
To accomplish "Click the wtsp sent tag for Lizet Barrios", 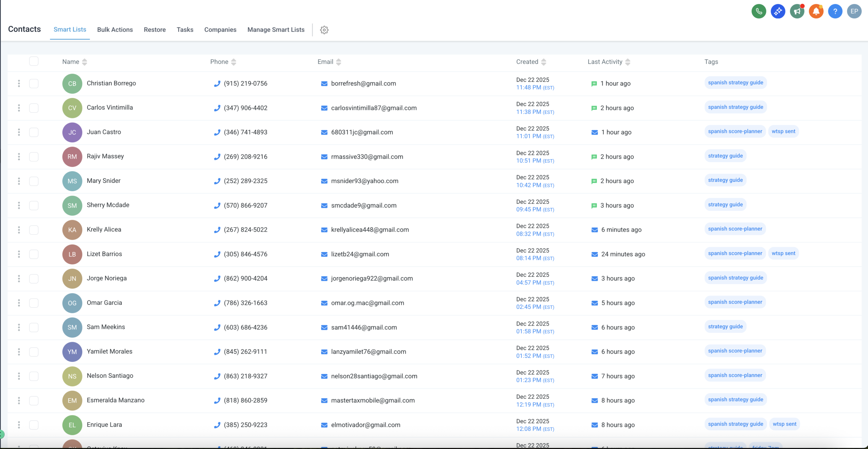I will 783,253.
